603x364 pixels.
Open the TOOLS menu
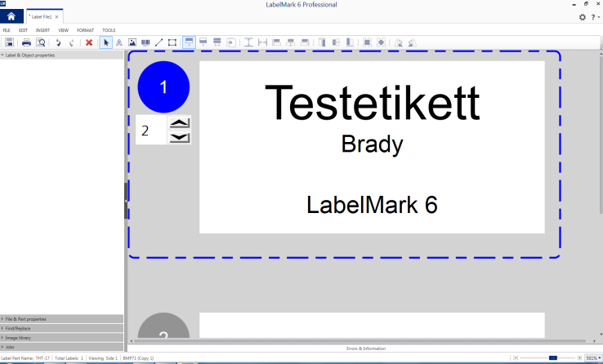pos(109,30)
